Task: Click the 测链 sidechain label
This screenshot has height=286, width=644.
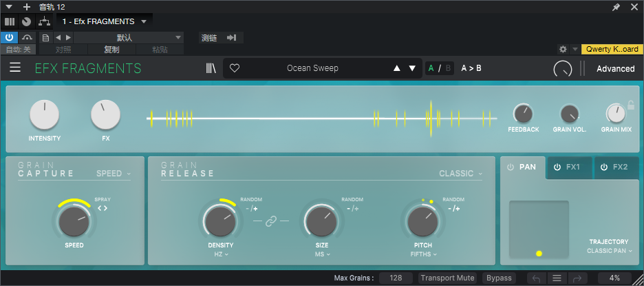Action: point(209,38)
